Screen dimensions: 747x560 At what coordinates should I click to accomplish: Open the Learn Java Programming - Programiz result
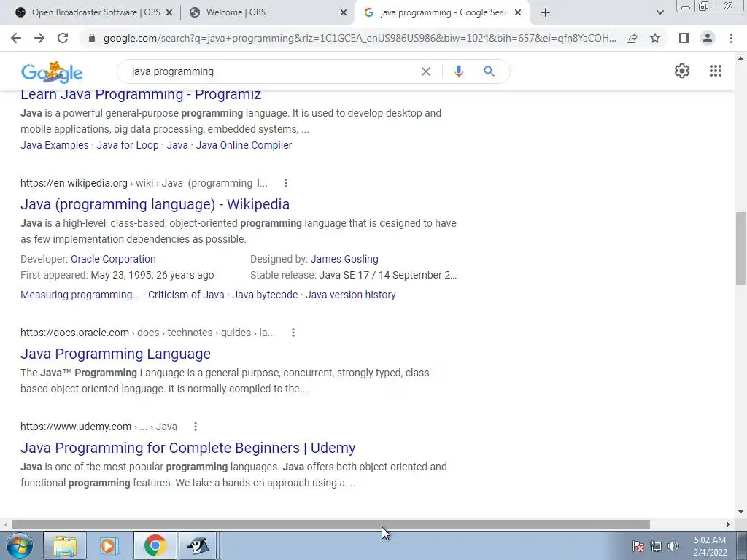pyautogui.click(x=141, y=94)
